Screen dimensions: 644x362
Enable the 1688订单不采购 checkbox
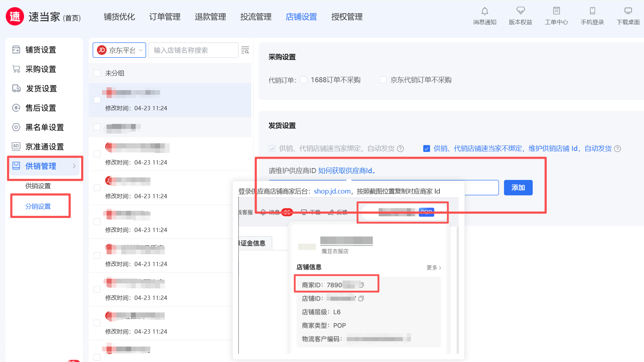coord(304,80)
